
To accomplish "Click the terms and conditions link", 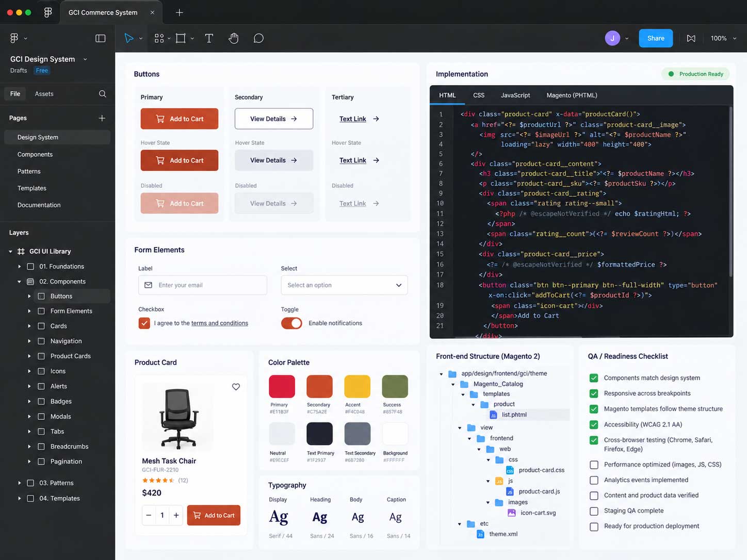I will 220,323.
